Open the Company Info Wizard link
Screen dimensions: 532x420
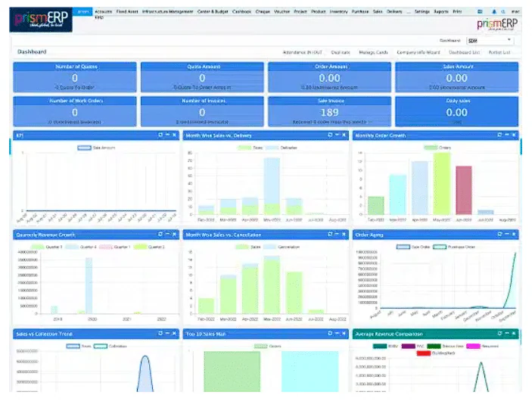point(418,52)
